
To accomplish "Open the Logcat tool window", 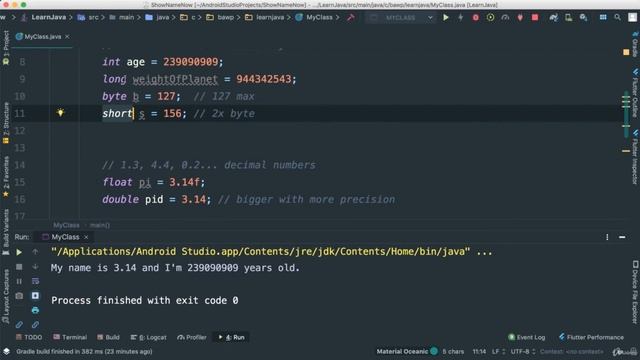I will click(149, 337).
